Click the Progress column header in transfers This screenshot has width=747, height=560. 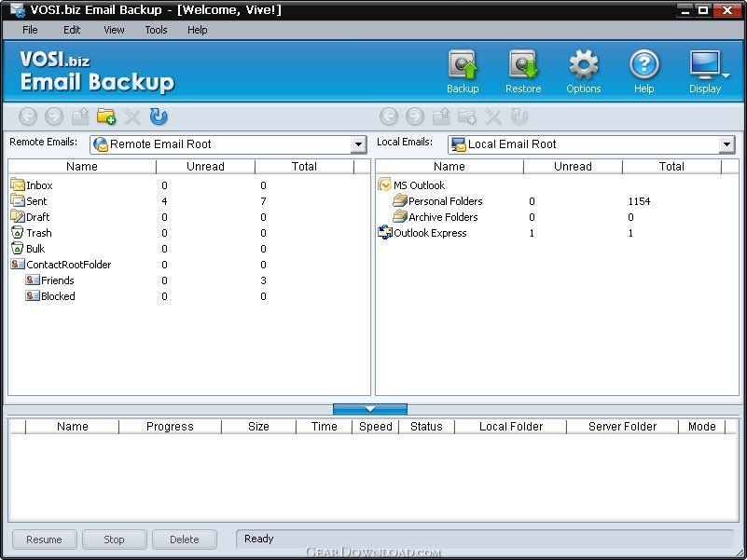(x=170, y=426)
